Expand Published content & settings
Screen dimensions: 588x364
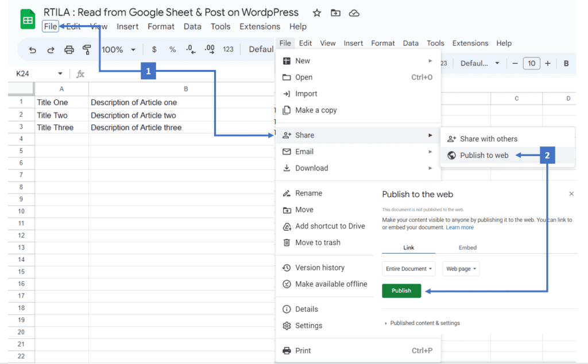pos(422,323)
